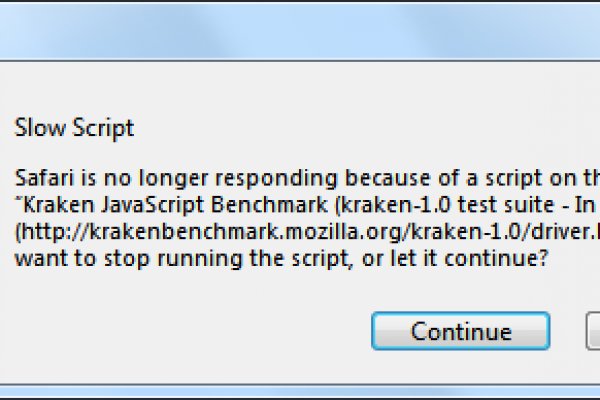Click the cut-off button right of Continue
The image size is (600, 400).
pyautogui.click(x=593, y=331)
